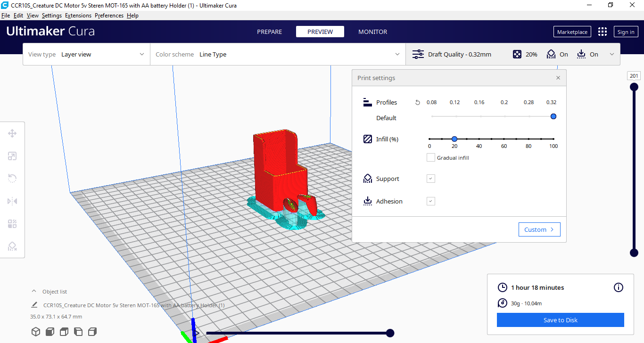
Task: Click the application grid icon near Marketplace
Action: [x=603, y=32]
